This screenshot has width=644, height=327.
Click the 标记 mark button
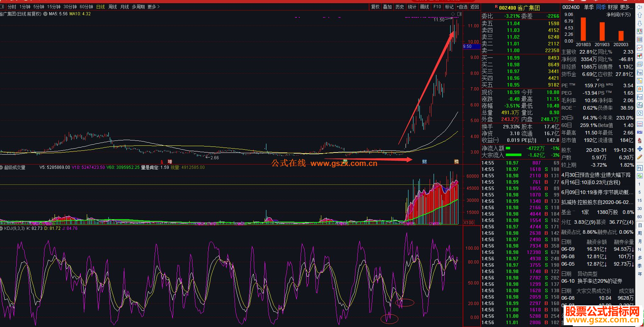(449, 7)
